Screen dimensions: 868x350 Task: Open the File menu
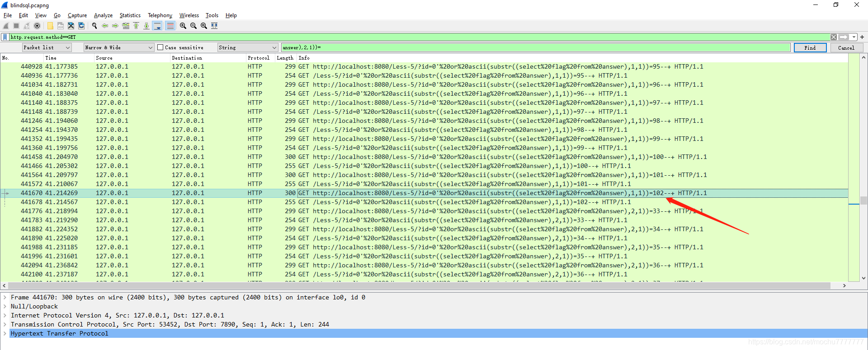coord(8,15)
